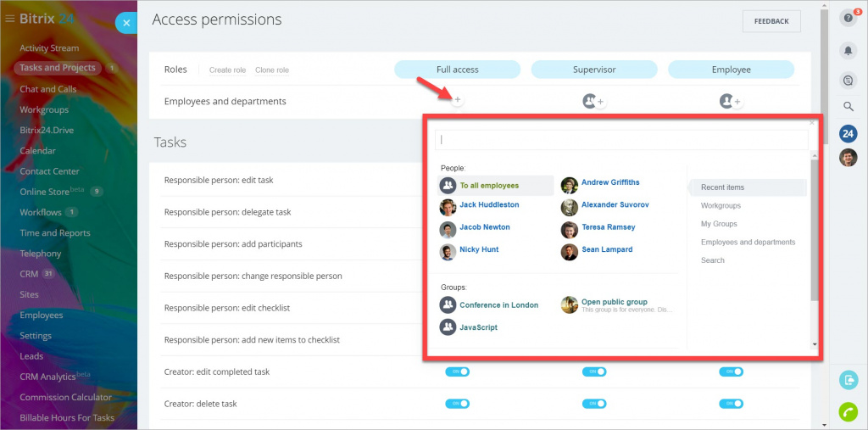Select the Full access role header
This screenshot has height=430, width=868.
457,70
